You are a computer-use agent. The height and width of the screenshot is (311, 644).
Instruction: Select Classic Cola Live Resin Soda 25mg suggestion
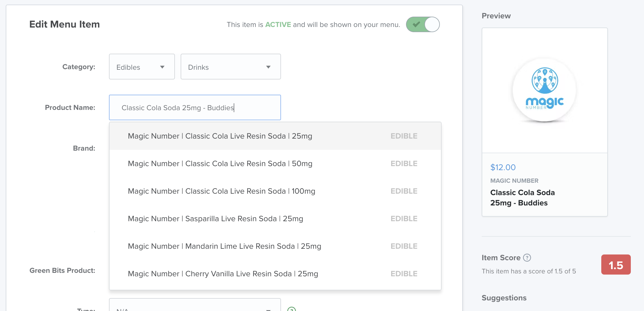275,136
